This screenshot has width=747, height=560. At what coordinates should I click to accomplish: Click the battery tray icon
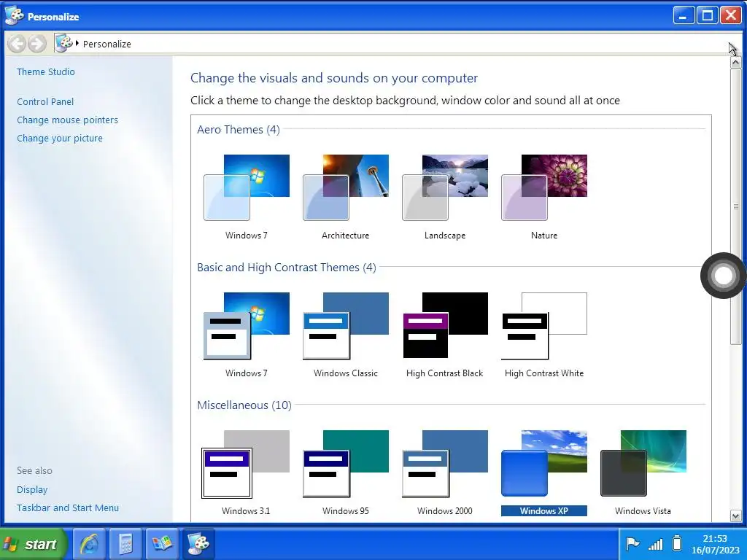676,543
